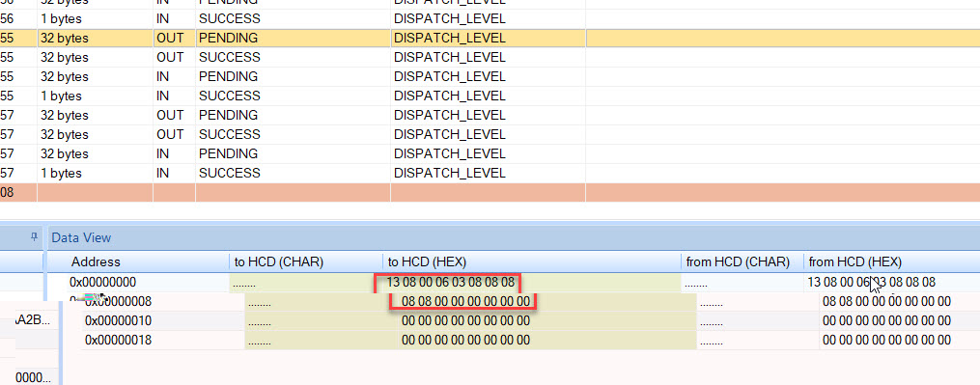Select from HCD char dots at 0x00000010
The width and height of the screenshot is (980, 385).
coord(712,324)
